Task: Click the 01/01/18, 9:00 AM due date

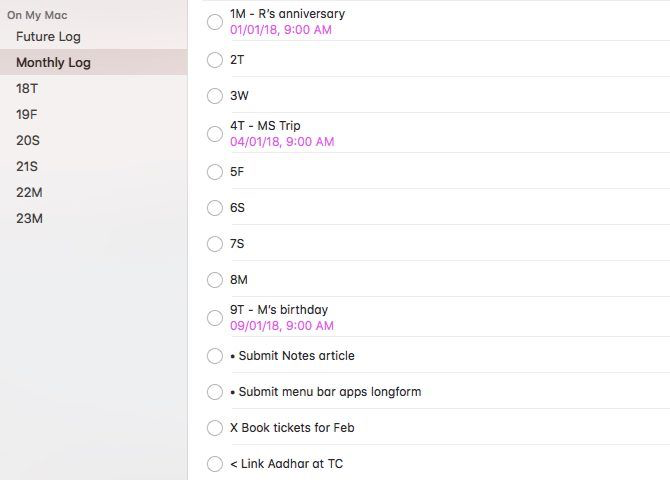Action: (281, 30)
